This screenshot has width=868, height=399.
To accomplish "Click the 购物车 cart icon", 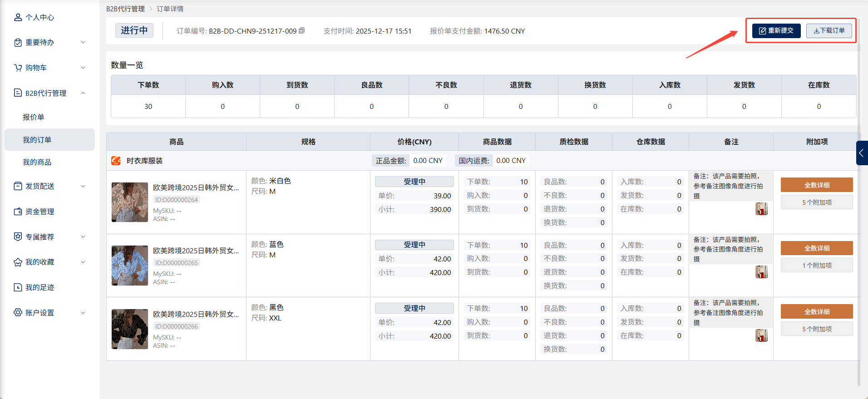I will click(18, 68).
